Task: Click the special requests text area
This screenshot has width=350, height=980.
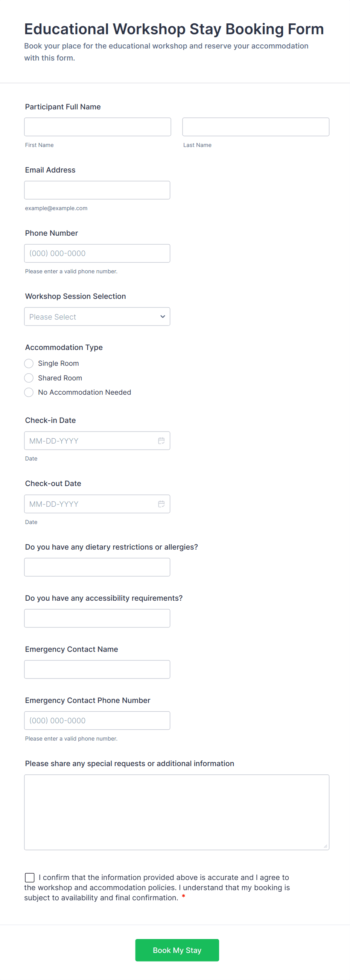Action: point(177,812)
